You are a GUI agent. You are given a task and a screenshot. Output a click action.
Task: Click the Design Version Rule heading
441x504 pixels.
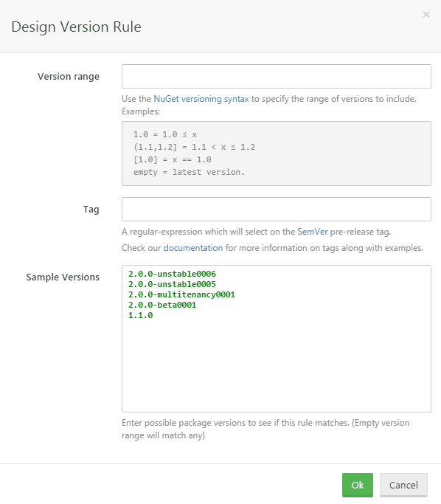pyautogui.click(x=76, y=27)
